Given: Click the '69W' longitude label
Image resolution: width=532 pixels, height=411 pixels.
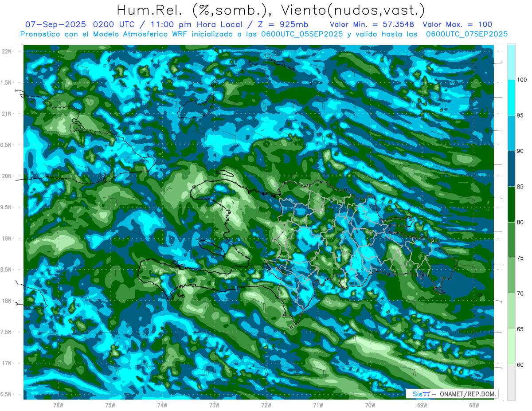Looking at the screenshot, I should [422, 405].
